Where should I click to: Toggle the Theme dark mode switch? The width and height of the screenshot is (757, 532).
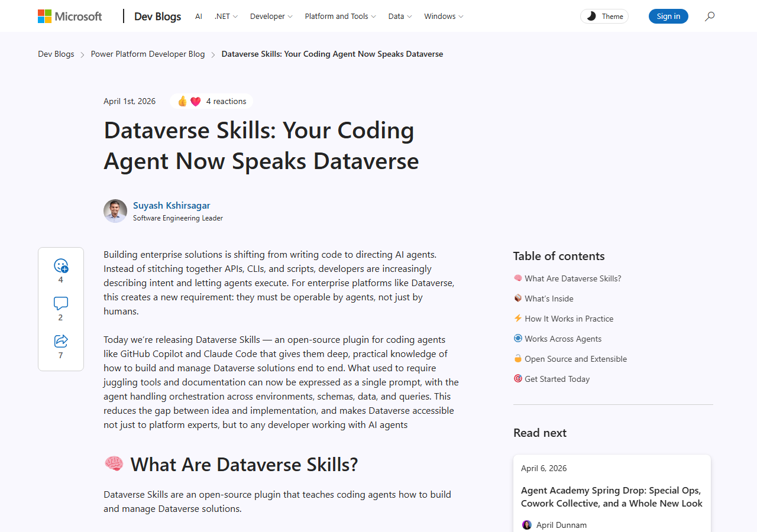click(604, 16)
